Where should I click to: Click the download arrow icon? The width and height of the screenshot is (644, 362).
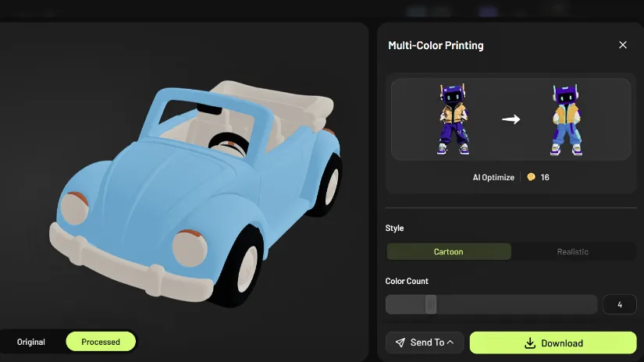coord(530,343)
